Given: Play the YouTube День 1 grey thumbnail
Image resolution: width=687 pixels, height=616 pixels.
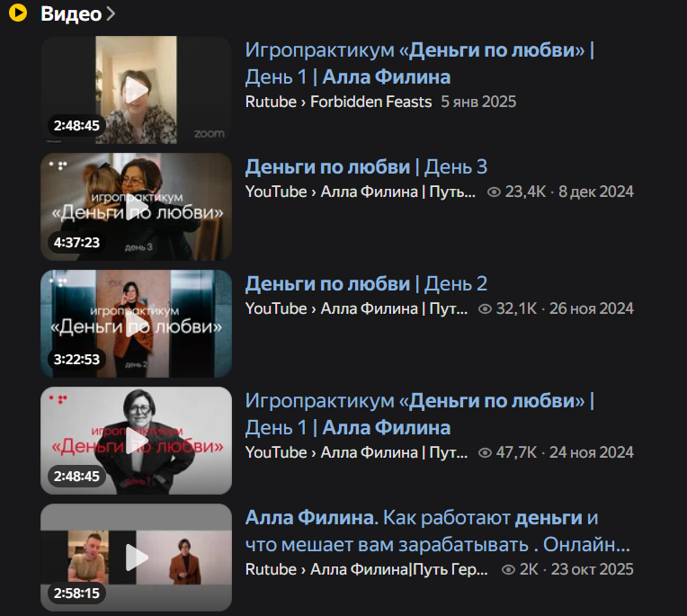Looking at the screenshot, I should 137,441.
